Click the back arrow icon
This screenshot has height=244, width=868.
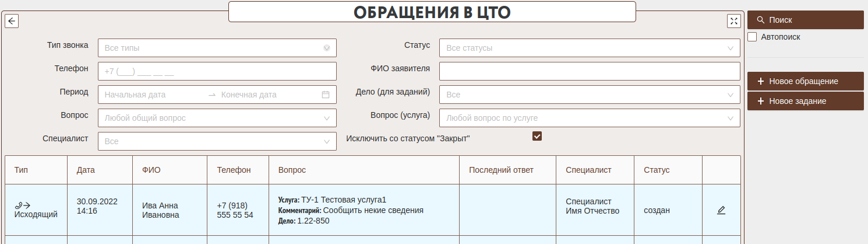tap(12, 21)
